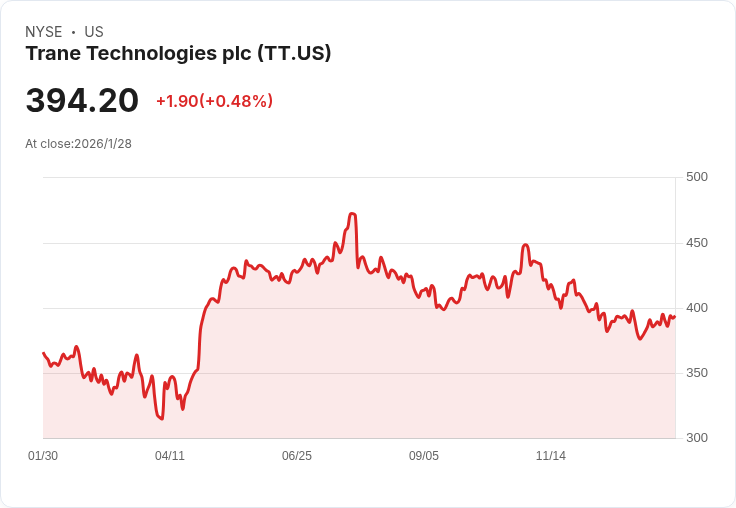The image size is (736, 508).
Task: Click the US market label
Action: [94, 32]
